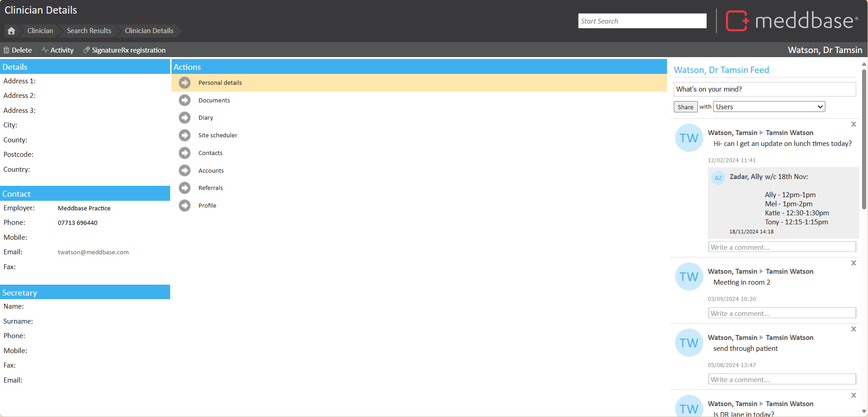868x417 pixels.
Task: Click arrow icon next to Documents
Action: pos(185,100)
